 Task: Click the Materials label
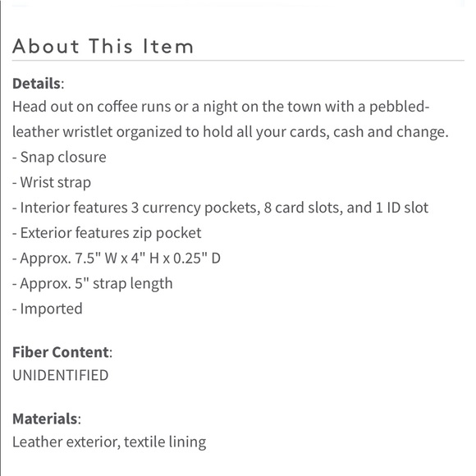point(44,419)
